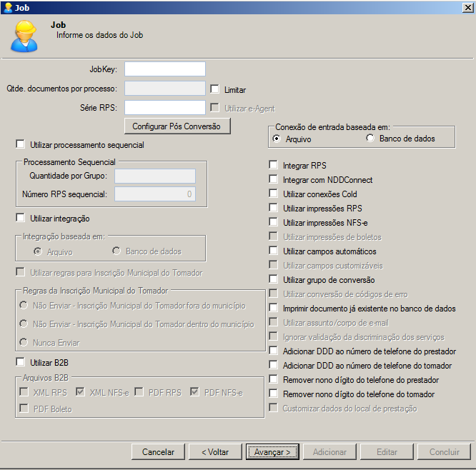This screenshot has width=476, height=470.
Task: Click the JobKey input field
Action: 165,69
